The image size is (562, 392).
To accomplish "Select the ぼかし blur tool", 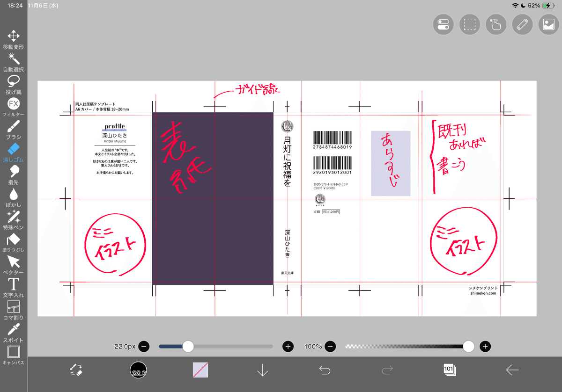I will coord(14,197).
